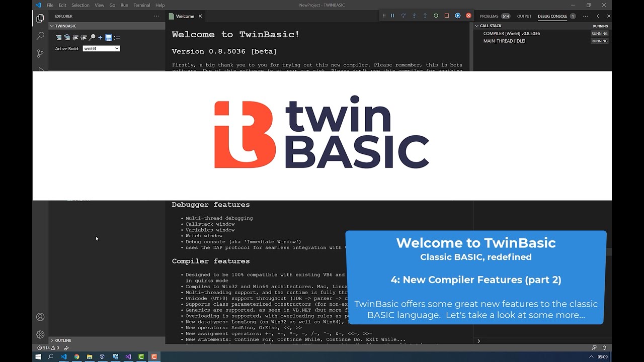This screenshot has height=362, width=644.
Task: Expand the OUTLINE section
Action: [x=107, y=340]
